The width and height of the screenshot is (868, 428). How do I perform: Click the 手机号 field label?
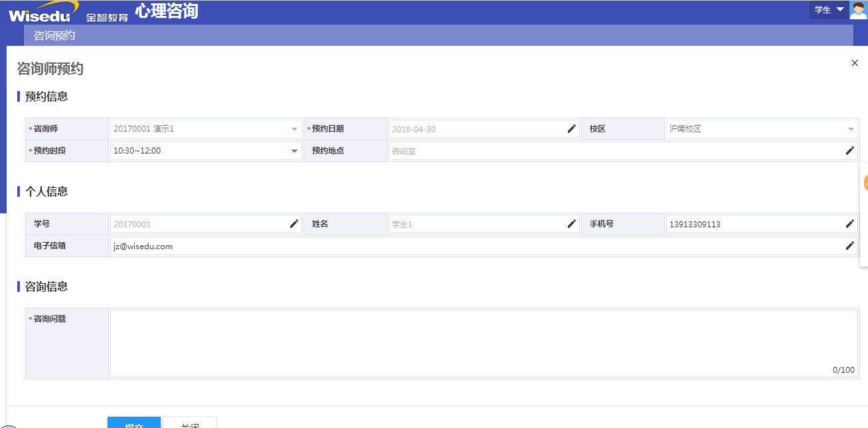602,224
